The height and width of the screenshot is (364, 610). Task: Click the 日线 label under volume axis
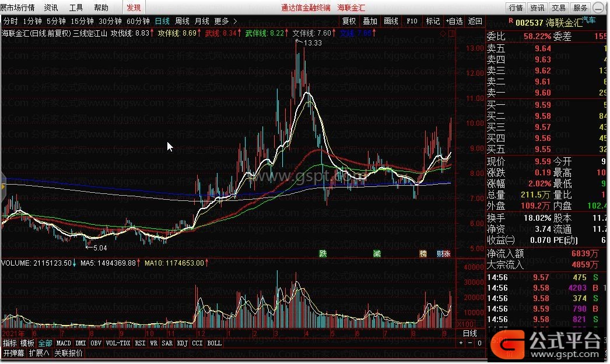[x=469, y=333]
